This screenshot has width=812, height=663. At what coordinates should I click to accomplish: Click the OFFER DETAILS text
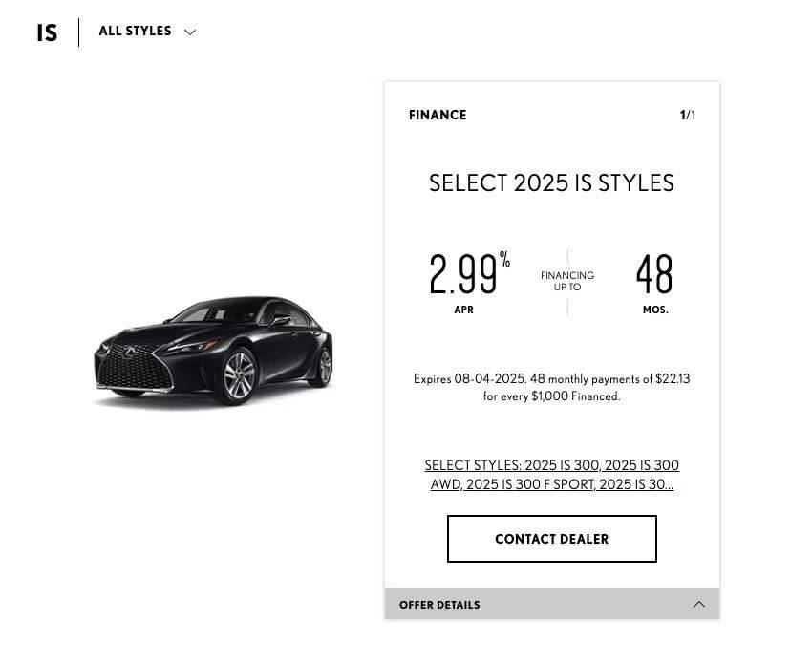pyautogui.click(x=439, y=605)
